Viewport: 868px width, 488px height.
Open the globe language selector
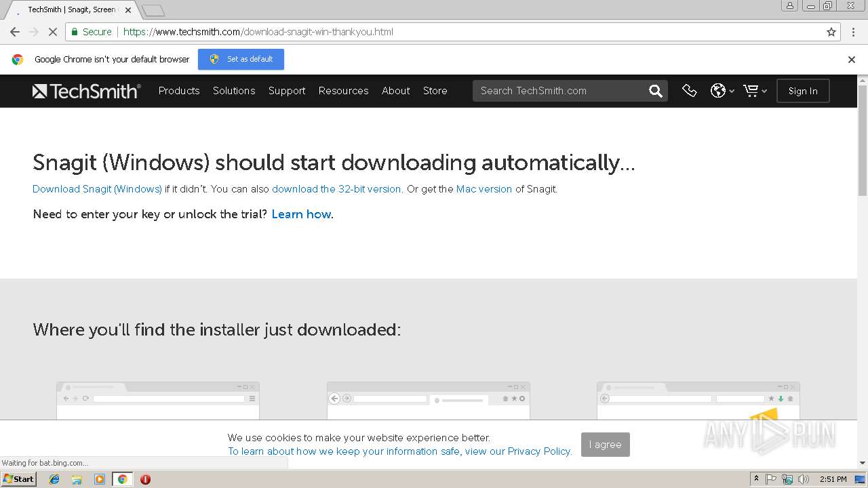point(722,91)
